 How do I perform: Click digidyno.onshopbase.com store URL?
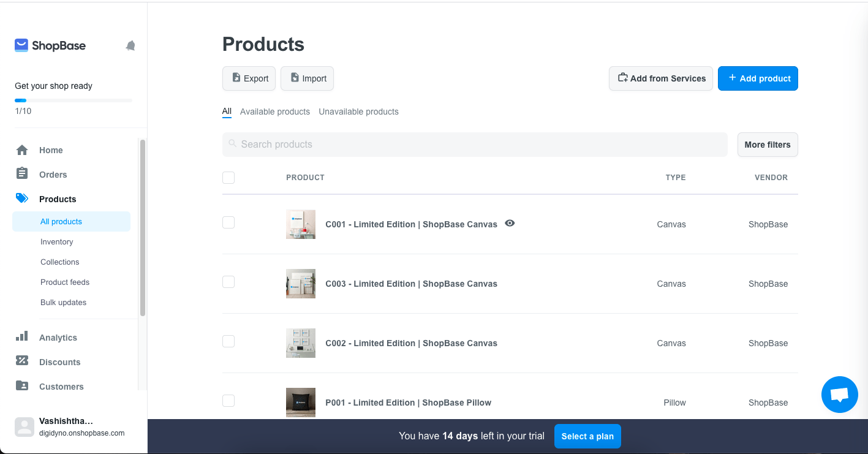click(x=81, y=433)
